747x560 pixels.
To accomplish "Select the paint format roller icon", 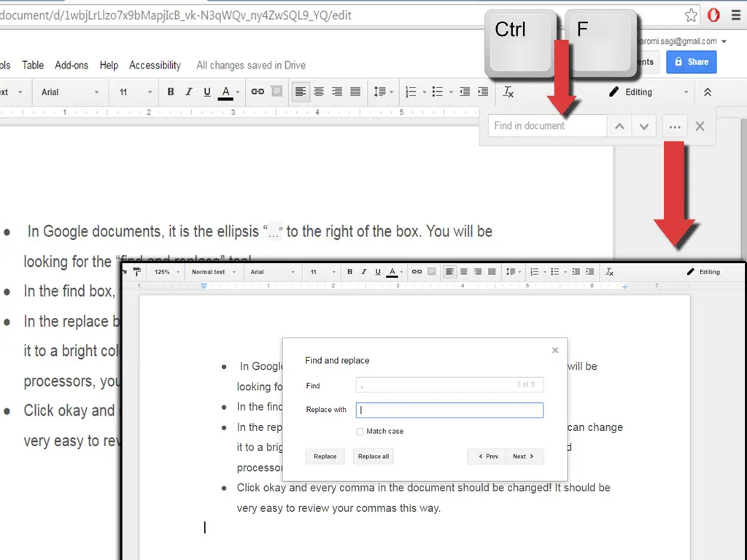I will pos(136,272).
